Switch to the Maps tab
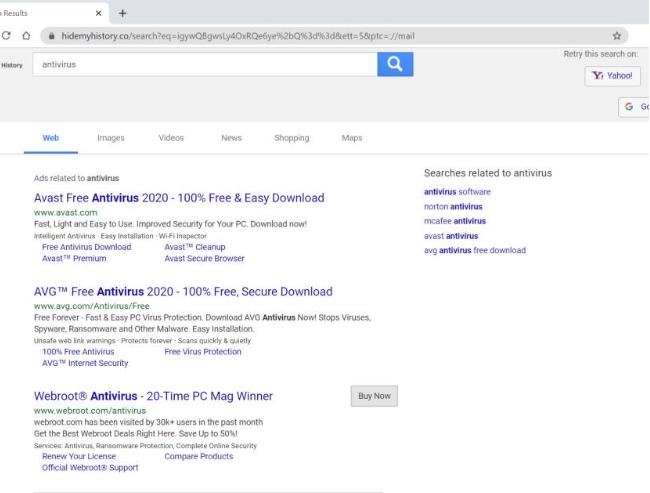This screenshot has width=650, height=493. [x=352, y=138]
